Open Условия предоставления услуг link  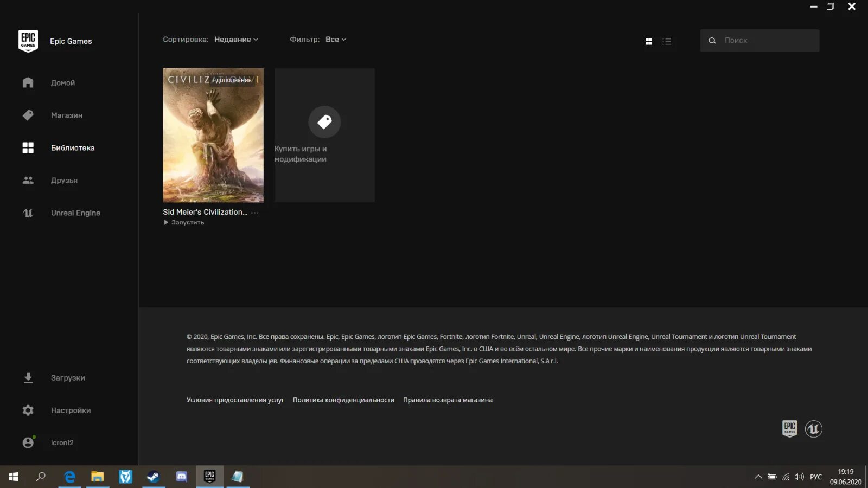235,400
